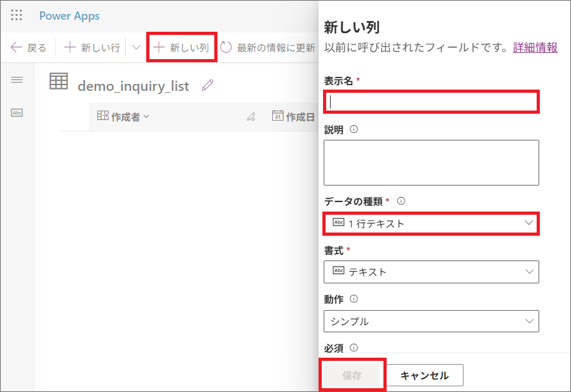Open 書式 dropdown showing テキスト
The width and height of the screenshot is (571, 392).
coord(431,272)
